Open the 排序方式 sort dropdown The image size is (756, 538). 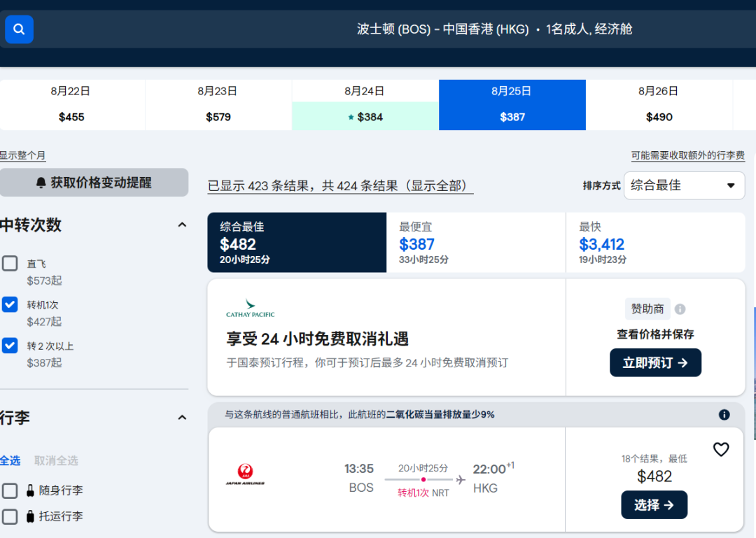(x=684, y=185)
